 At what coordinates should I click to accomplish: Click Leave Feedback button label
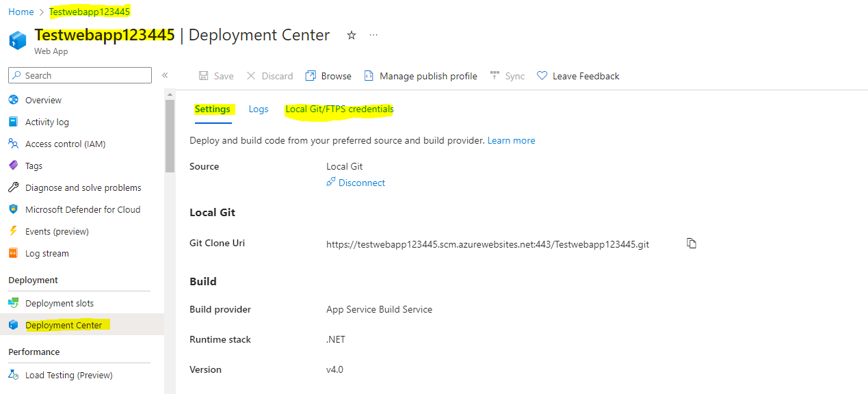[x=586, y=76]
